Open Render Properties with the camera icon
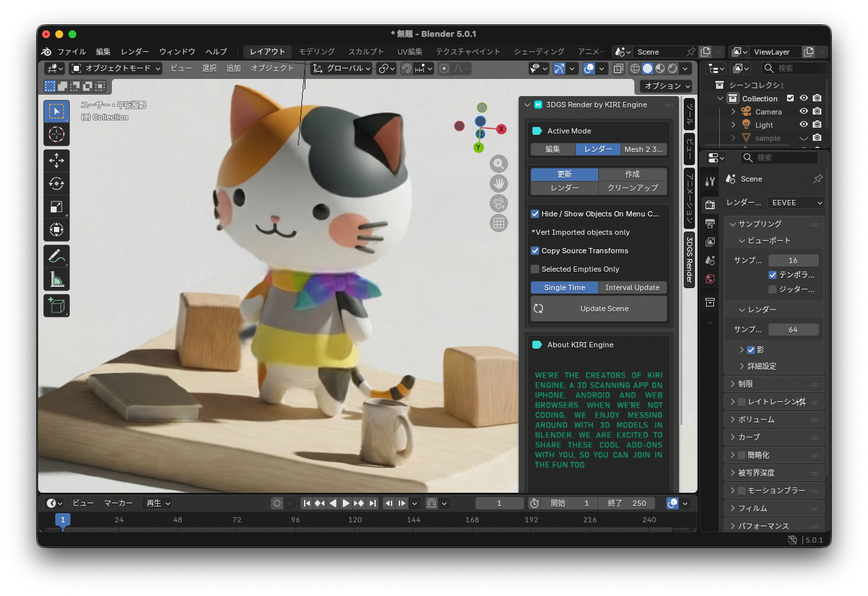The width and height of the screenshot is (868, 596). click(x=709, y=204)
